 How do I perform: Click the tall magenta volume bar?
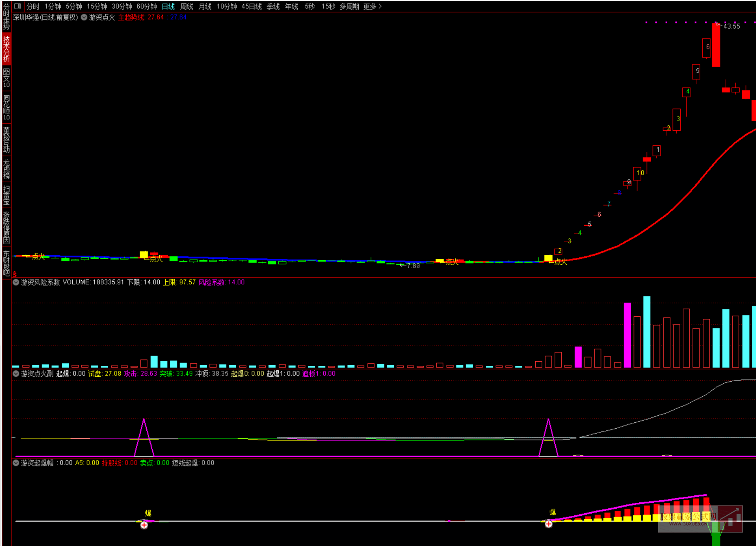[627, 335]
